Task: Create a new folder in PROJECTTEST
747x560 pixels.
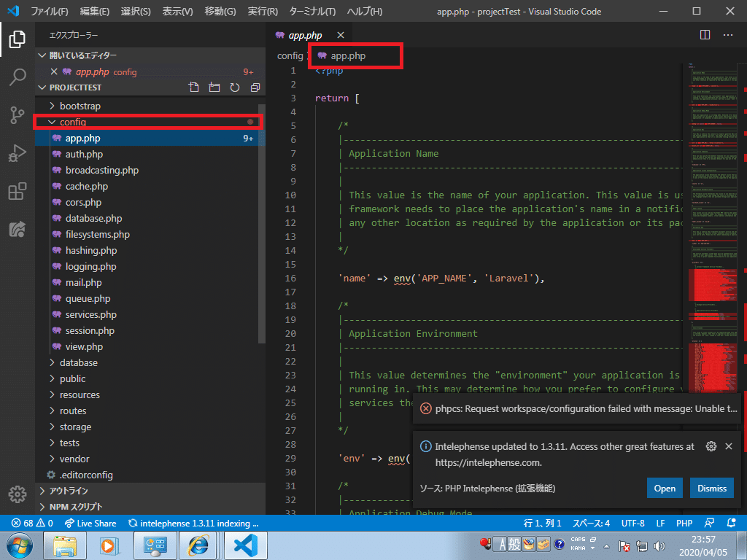Action: [x=214, y=87]
